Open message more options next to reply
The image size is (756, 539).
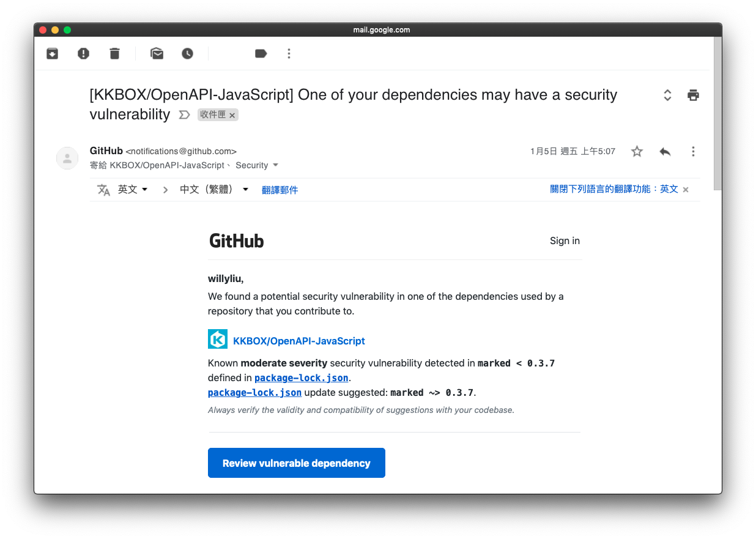(693, 151)
